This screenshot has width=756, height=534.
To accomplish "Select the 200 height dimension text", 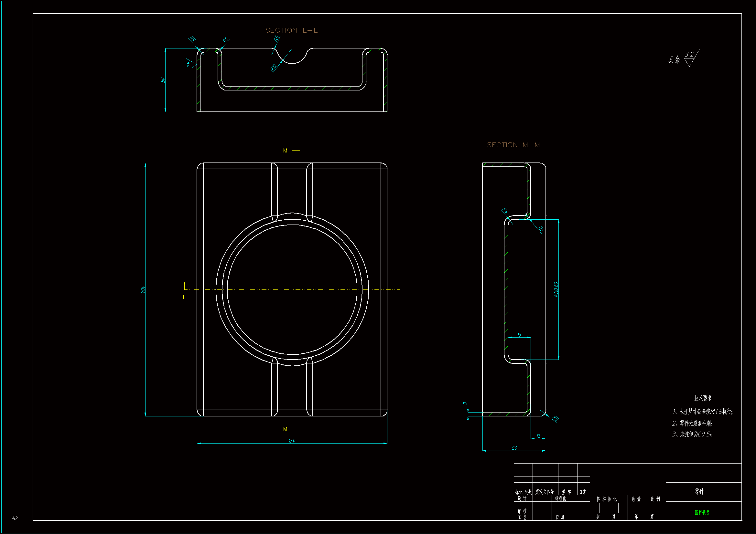I will [143, 289].
